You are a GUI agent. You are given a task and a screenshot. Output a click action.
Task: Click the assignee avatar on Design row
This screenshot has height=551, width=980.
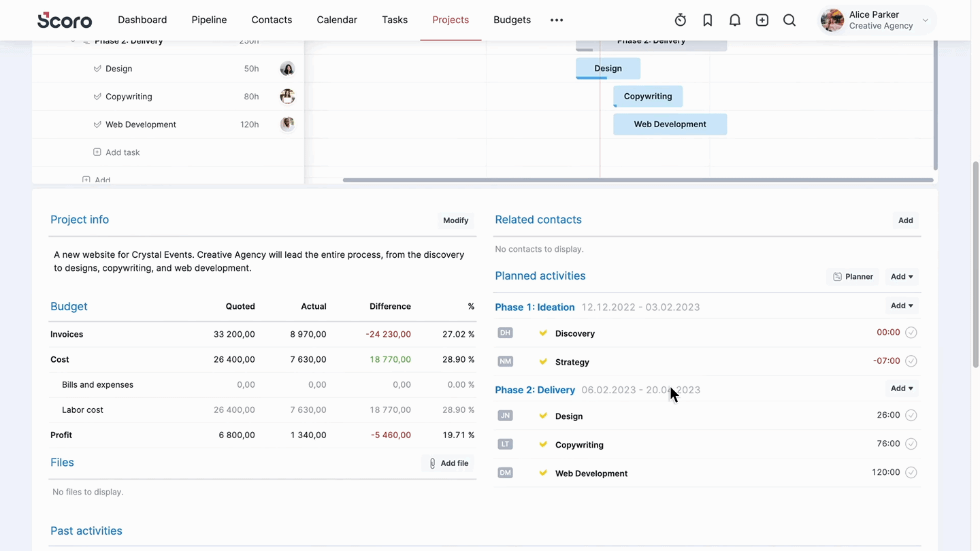coord(287,69)
